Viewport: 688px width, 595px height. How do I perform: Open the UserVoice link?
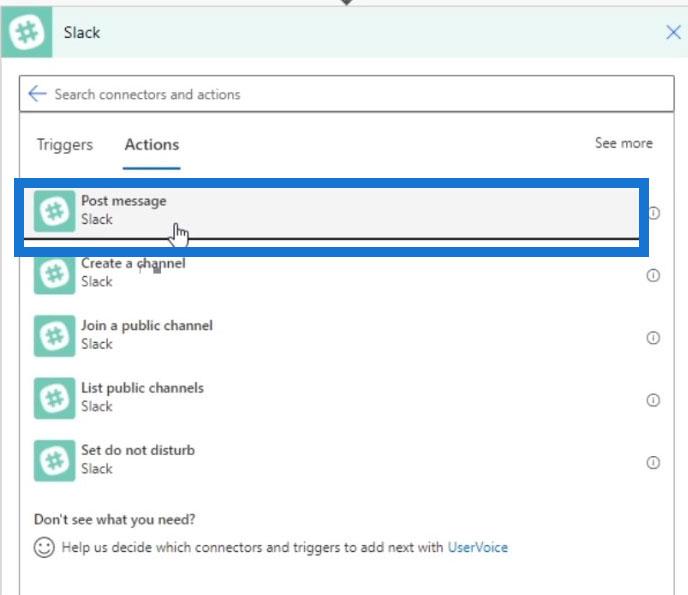[x=477, y=547]
